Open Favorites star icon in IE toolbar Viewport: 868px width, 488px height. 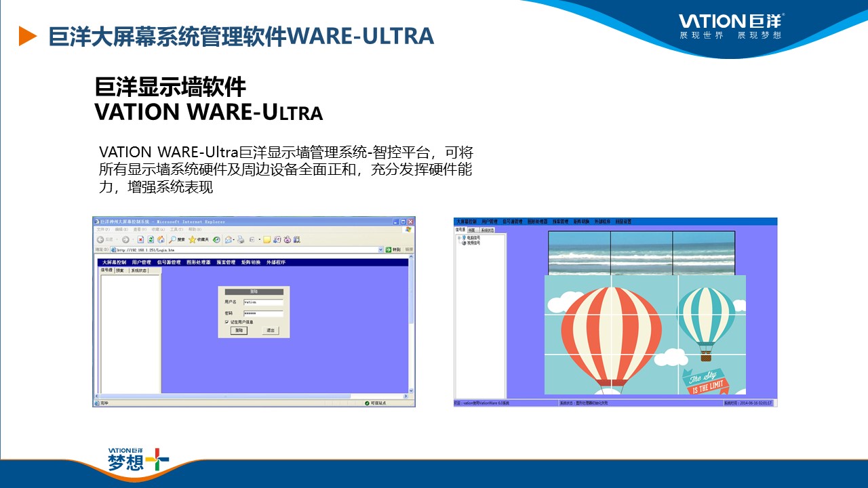193,239
